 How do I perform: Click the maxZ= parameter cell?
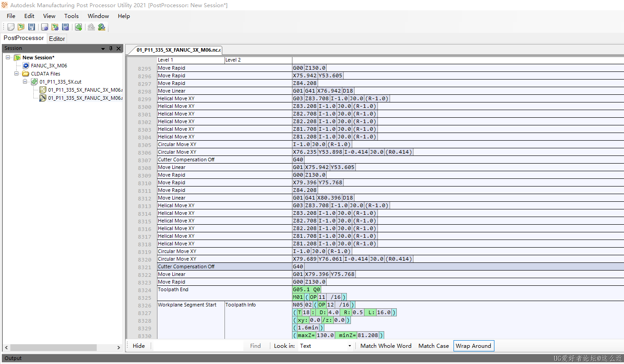[x=307, y=335]
